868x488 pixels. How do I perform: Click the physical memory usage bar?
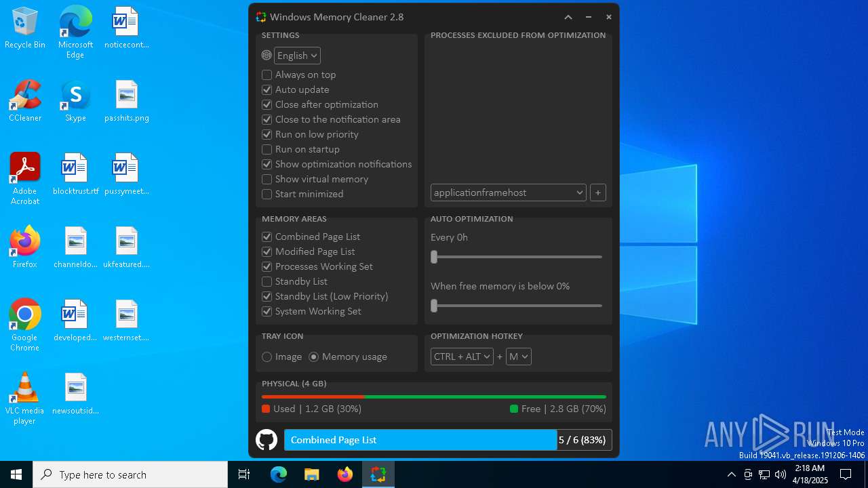click(x=434, y=396)
